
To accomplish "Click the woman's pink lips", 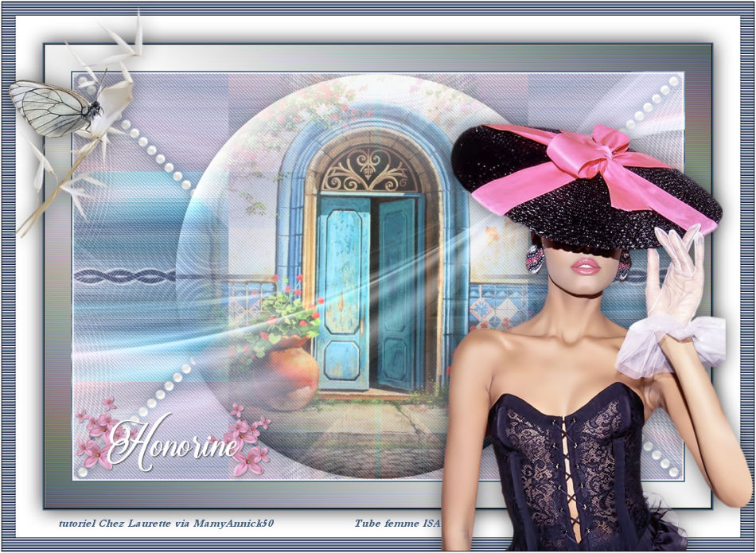I will tap(585, 267).
